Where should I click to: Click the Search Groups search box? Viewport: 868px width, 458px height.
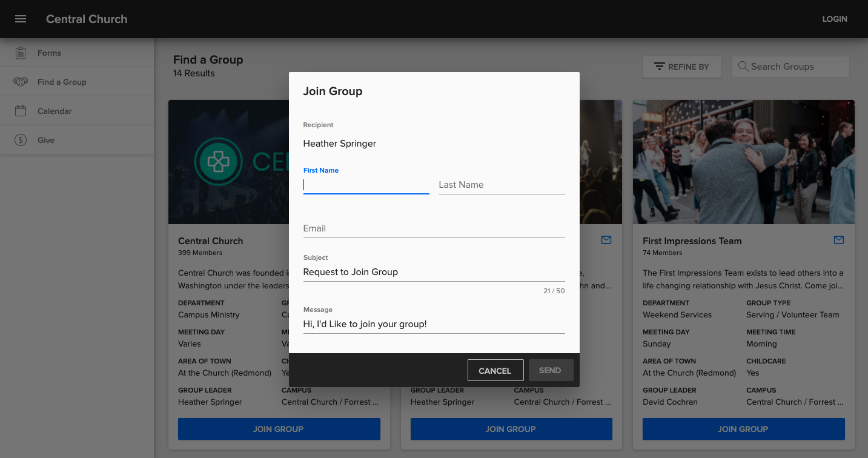[x=793, y=67]
